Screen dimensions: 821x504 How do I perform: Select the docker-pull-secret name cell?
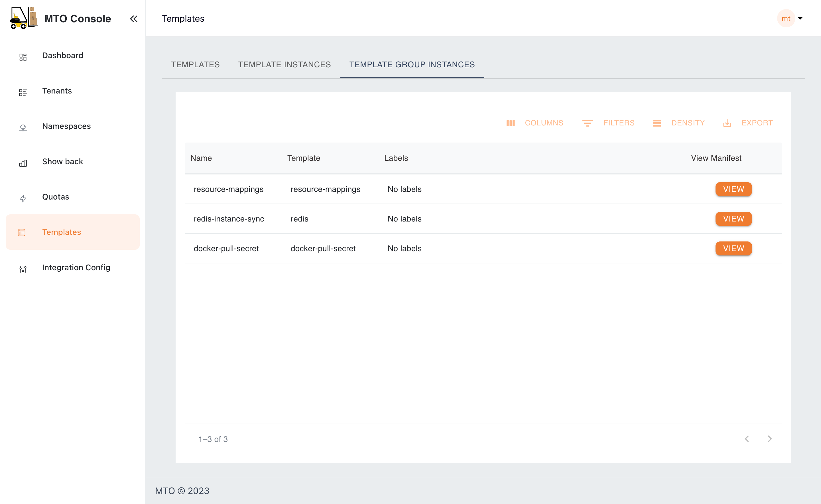pos(226,248)
